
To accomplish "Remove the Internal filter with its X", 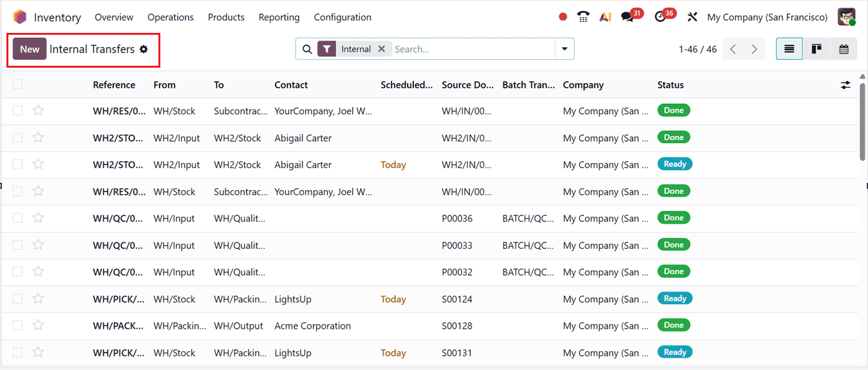I will click(x=382, y=49).
